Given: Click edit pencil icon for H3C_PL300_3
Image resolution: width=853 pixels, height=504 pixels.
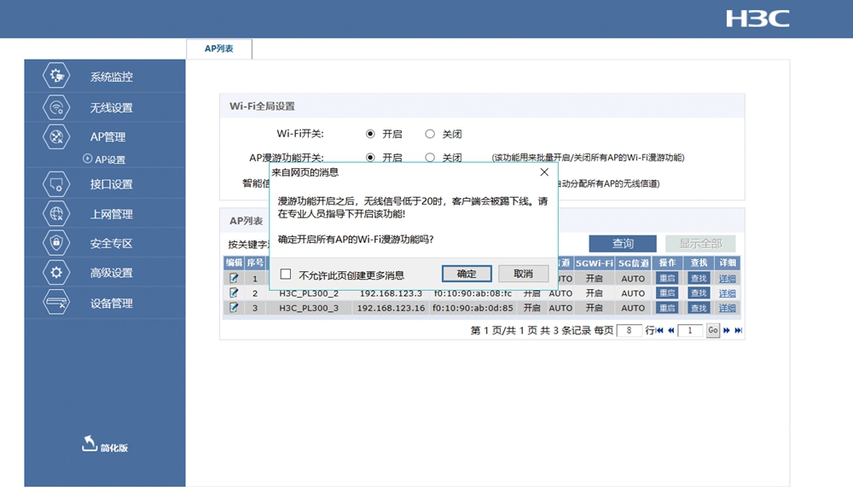Looking at the screenshot, I should [x=234, y=308].
